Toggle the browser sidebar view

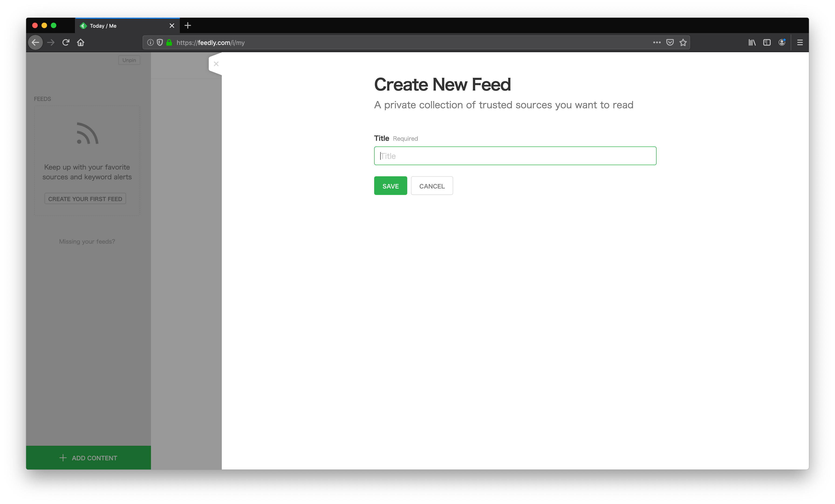[x=767, y=42]
